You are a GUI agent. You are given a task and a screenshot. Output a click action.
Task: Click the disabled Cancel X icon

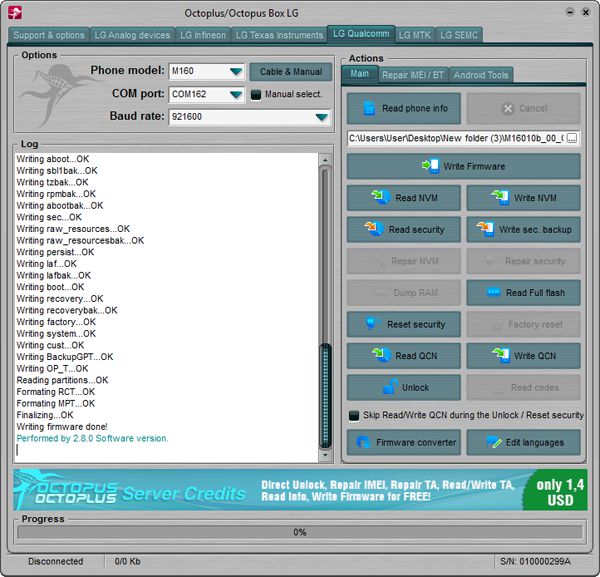(508, 109)
